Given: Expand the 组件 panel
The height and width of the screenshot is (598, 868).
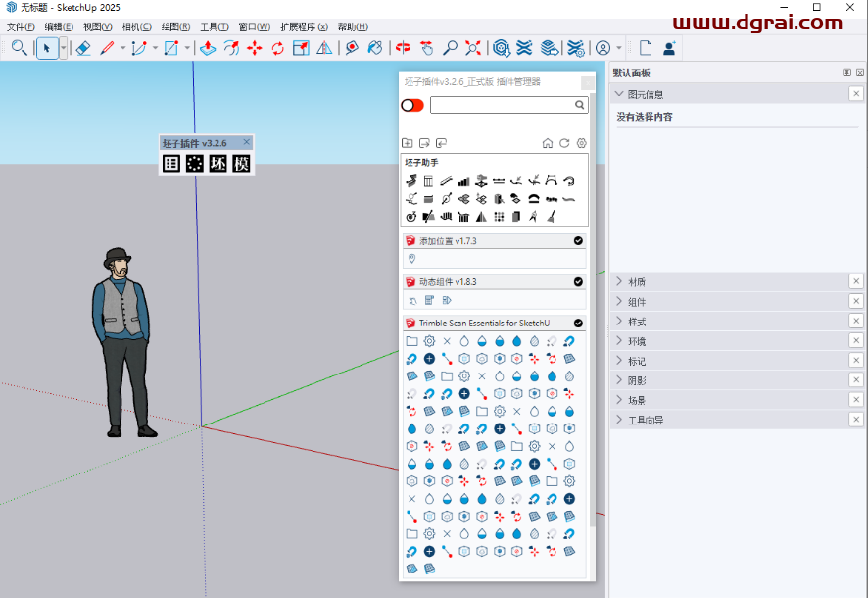Looking at the screenshot, I should click(x=619, y=302).
